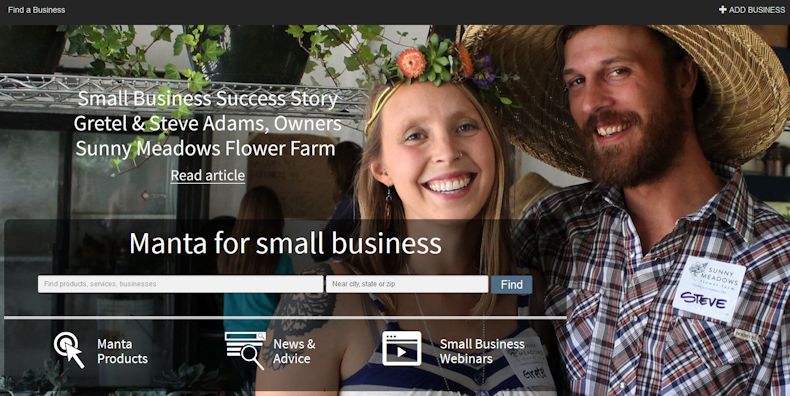Select the Sunny Meadows Flower Farm headline text
Screen dimensions: 790x396
point(206,149)
